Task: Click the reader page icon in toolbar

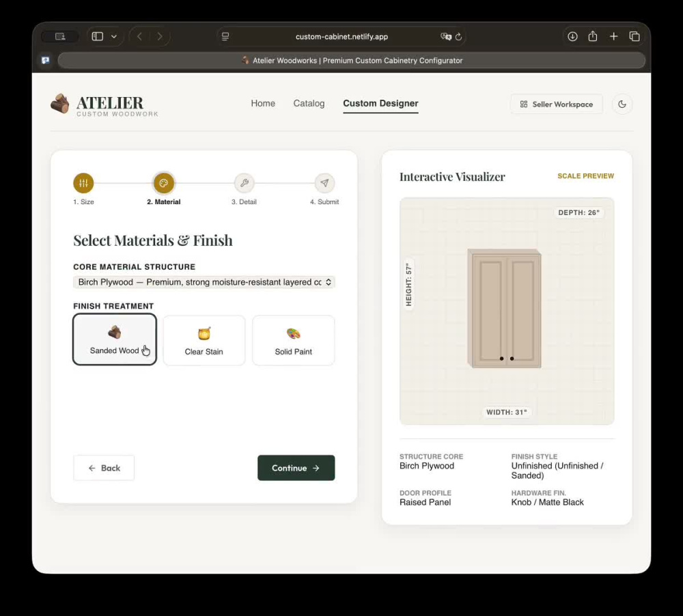Action: pos(225,37)
